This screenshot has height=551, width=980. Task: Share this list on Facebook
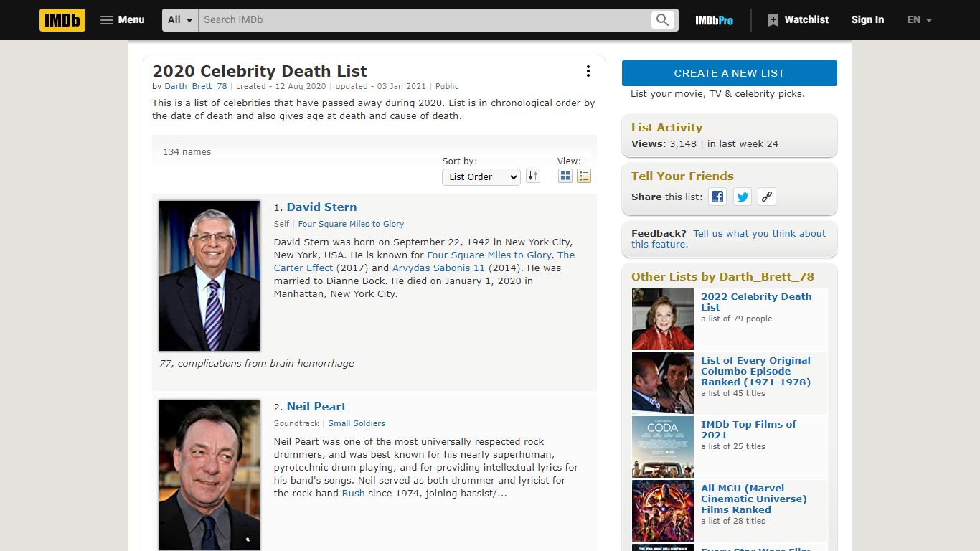pos(717,197)
